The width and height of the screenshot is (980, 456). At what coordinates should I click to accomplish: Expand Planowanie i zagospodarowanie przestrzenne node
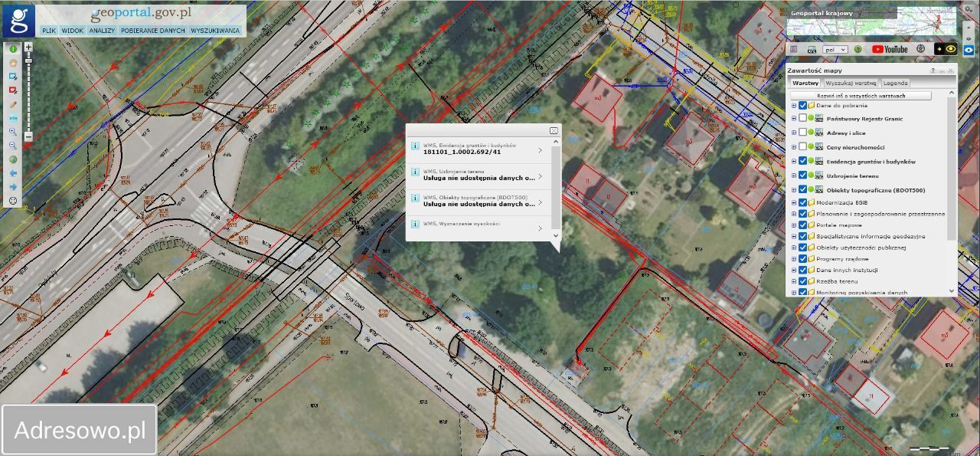click(x=794, y=214)
